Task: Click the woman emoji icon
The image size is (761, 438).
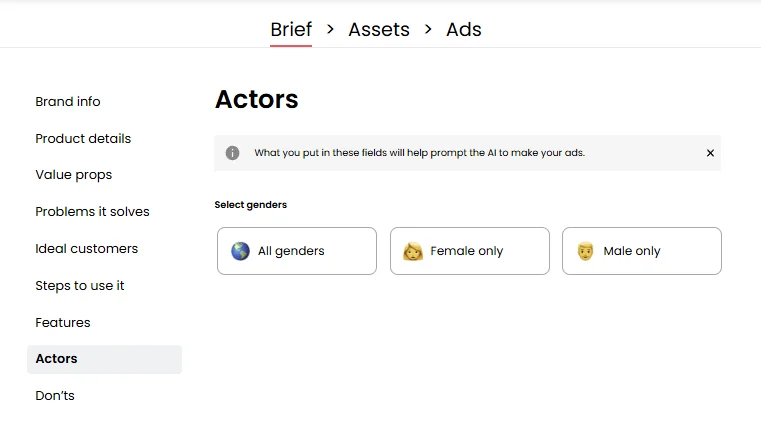Action: click(413, 251)
